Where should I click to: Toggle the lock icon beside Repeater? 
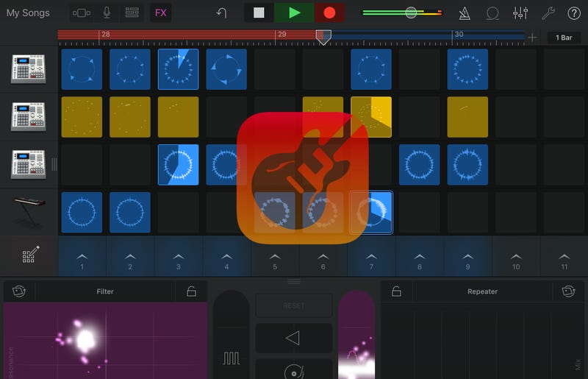point(396,291)
